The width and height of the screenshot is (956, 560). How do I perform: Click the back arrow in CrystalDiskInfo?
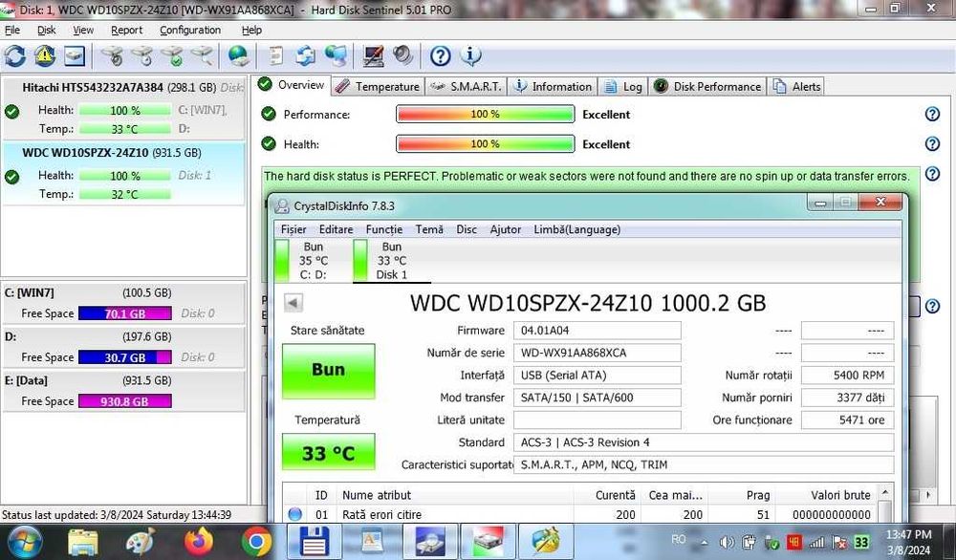pos(293,303)
